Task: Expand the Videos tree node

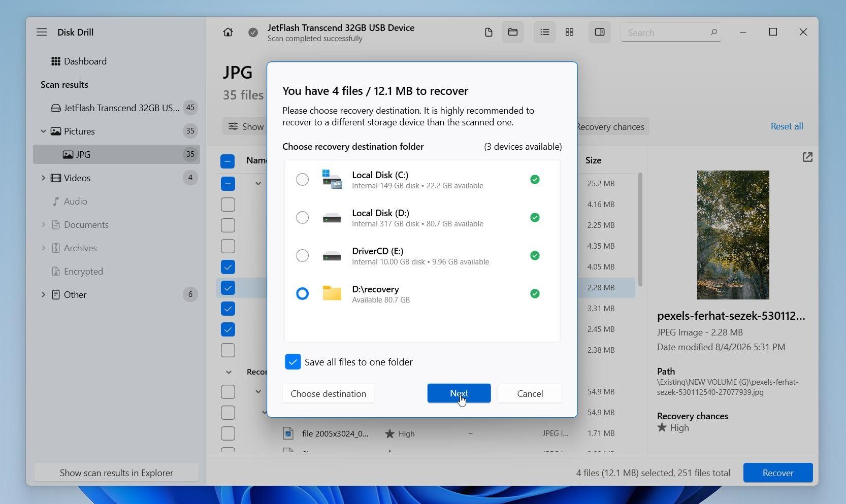Action: coord(43,178)
